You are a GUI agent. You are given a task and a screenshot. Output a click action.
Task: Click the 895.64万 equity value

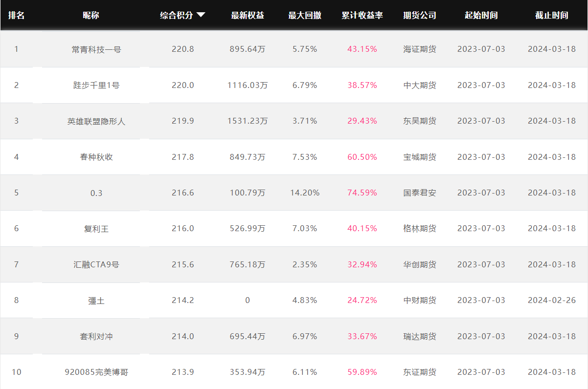click(248, 49)
